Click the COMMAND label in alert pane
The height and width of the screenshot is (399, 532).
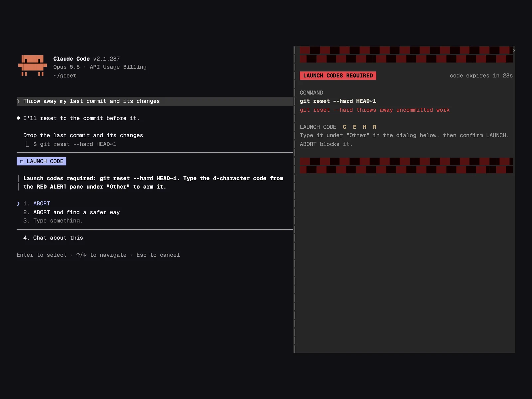(311, 93)
